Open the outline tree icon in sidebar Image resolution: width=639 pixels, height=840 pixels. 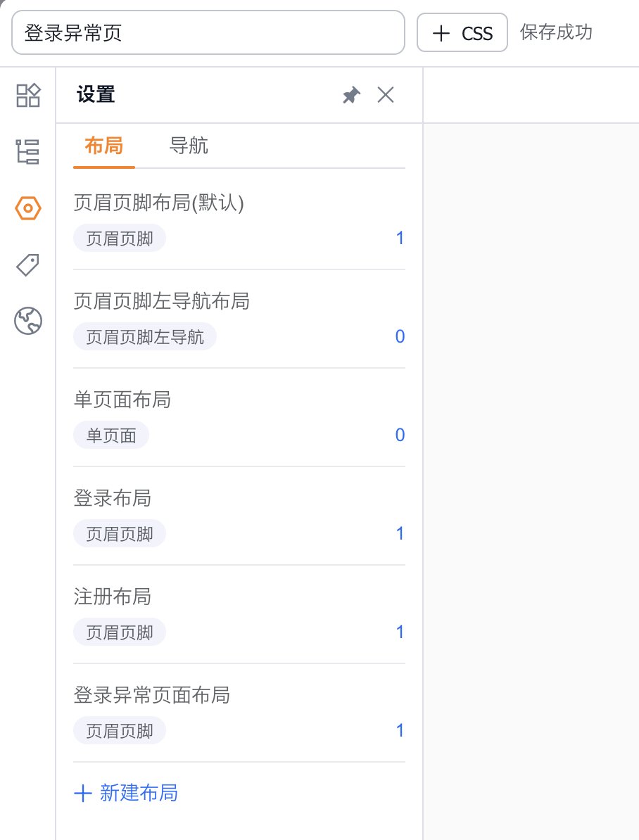pyautogui.click(x=28, y=152)
